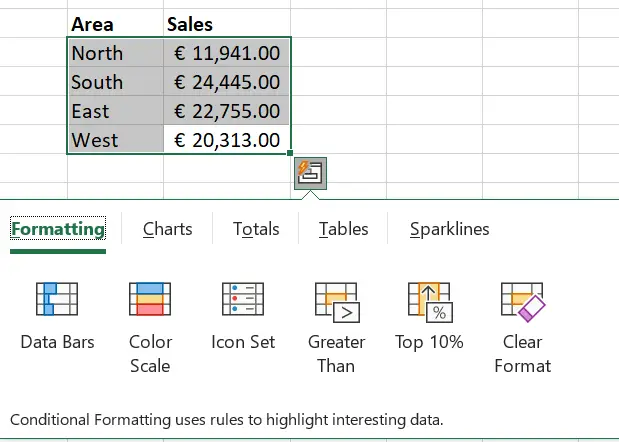Switch to the Formatting tab
This screenshot has height=442, width=619.
point(58,229)
